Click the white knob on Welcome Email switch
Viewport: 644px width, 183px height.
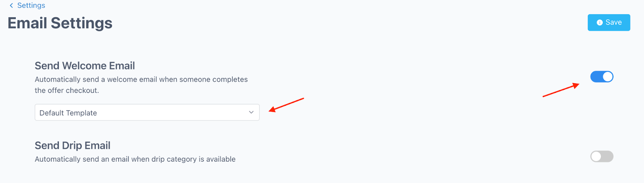[x=607, y=76]
